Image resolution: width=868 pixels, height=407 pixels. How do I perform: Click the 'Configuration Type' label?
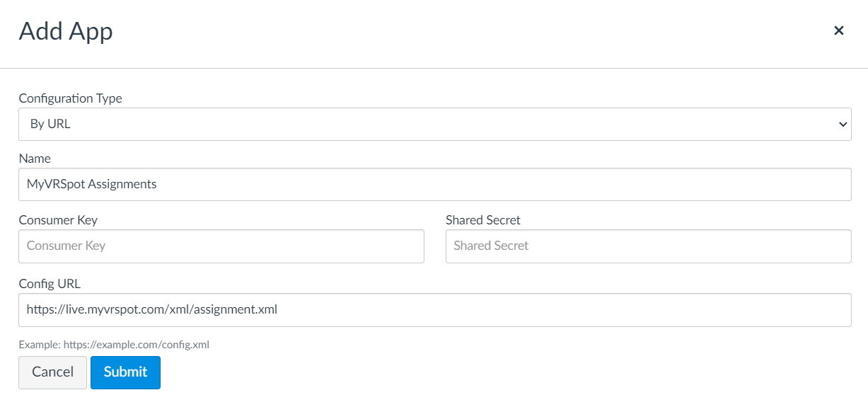[70, 98]
